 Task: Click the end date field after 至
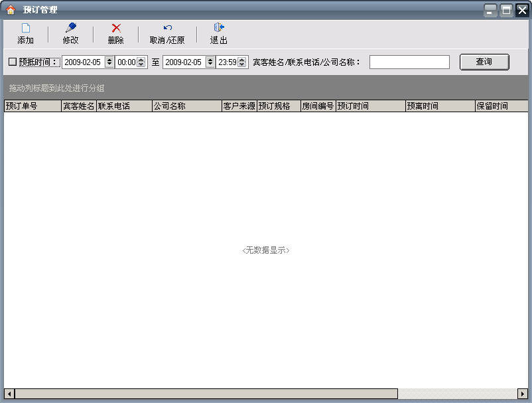tap(184, 62)
